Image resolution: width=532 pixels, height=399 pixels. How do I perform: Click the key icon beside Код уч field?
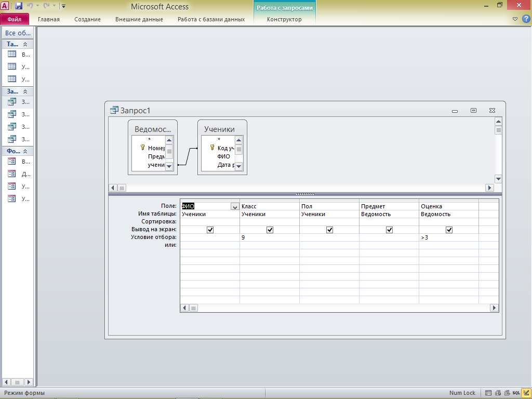tap(212, 147)
